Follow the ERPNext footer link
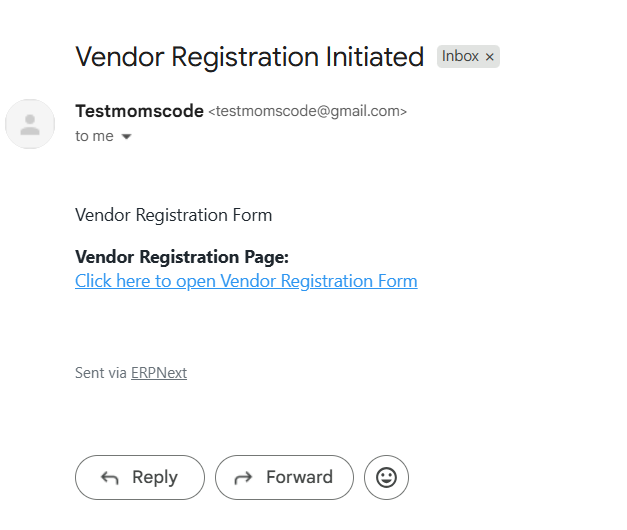Screen dimensions: 627x530 159,373
